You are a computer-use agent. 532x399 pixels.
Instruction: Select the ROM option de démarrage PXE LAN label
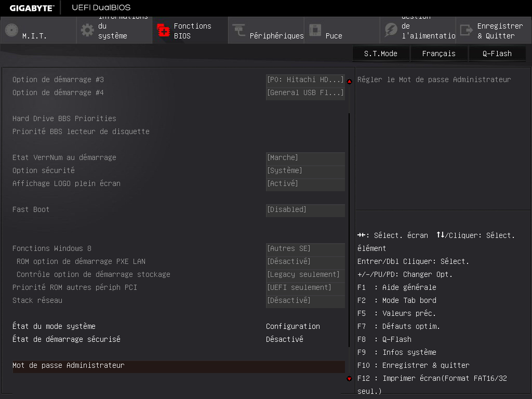pos(81,262)
